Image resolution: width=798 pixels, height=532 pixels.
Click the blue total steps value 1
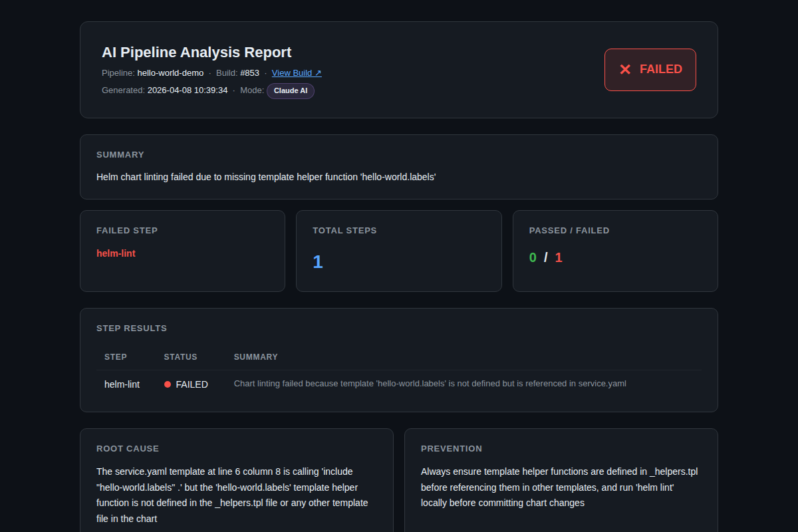318,262
